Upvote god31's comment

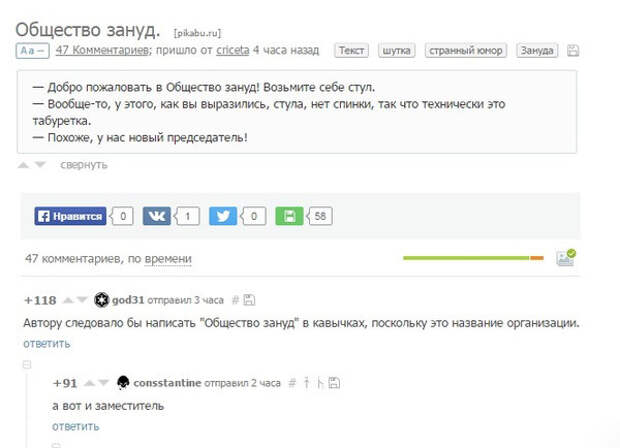(x=68, y=301)
